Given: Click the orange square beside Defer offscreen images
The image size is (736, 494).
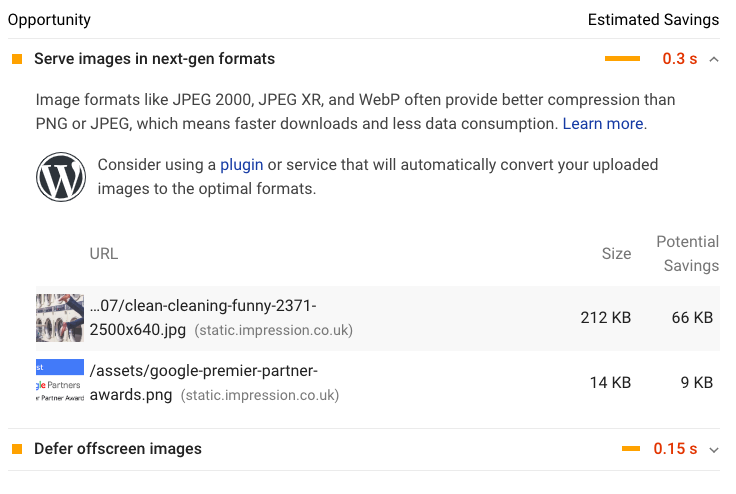Looking at the screenshot, I should (17, 449).
